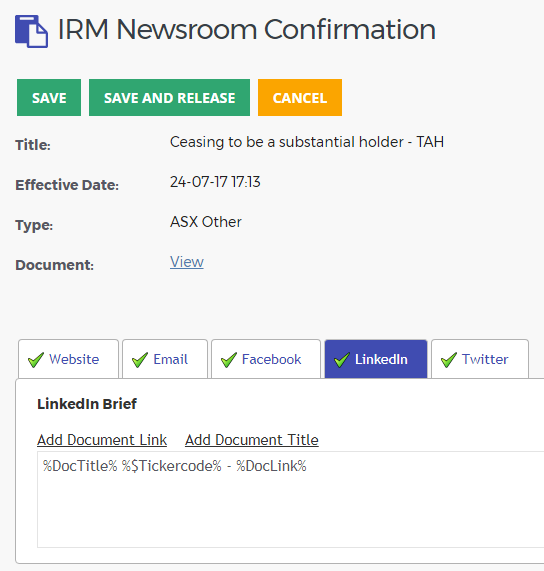The image size is (544, 571).
Task: Focus the LinkedIn Brief text area
Action: pyautogui.click(x=291, y=499)
